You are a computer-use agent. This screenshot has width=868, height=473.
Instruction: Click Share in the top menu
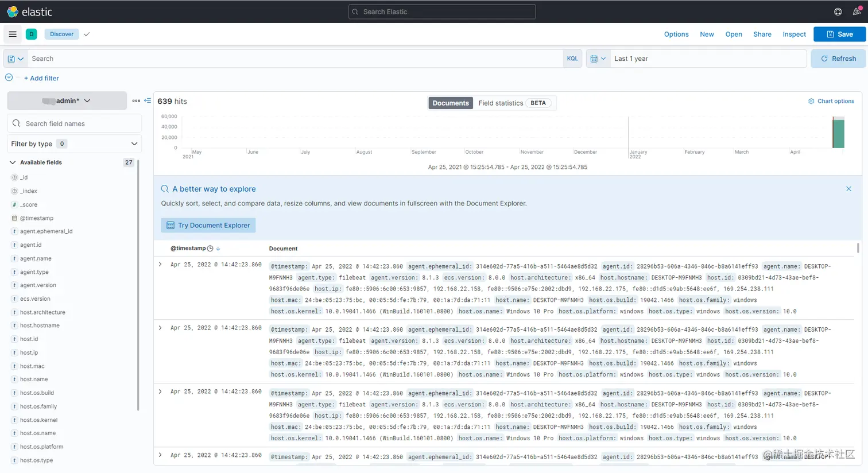click(x=762, y=34)
